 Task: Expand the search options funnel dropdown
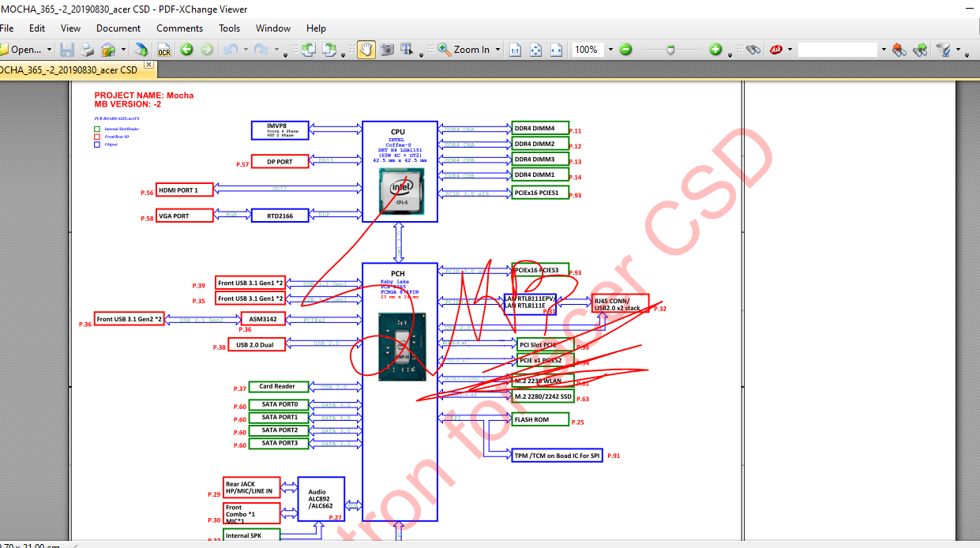(958, 49)
